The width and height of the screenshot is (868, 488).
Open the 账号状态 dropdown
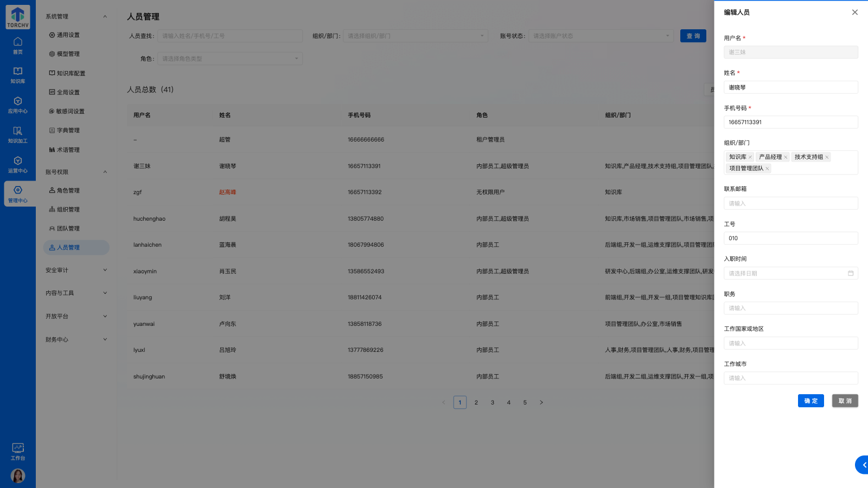click(600, 36)
